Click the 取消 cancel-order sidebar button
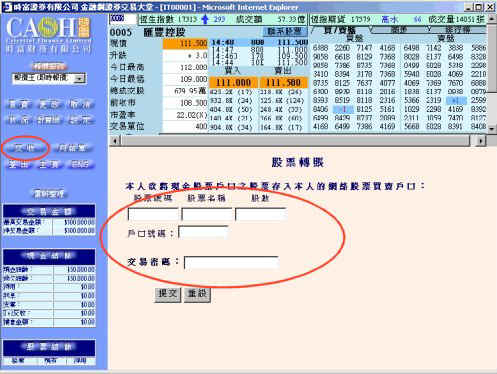Viewport: 497px width, 374px height. click(80, 105)
